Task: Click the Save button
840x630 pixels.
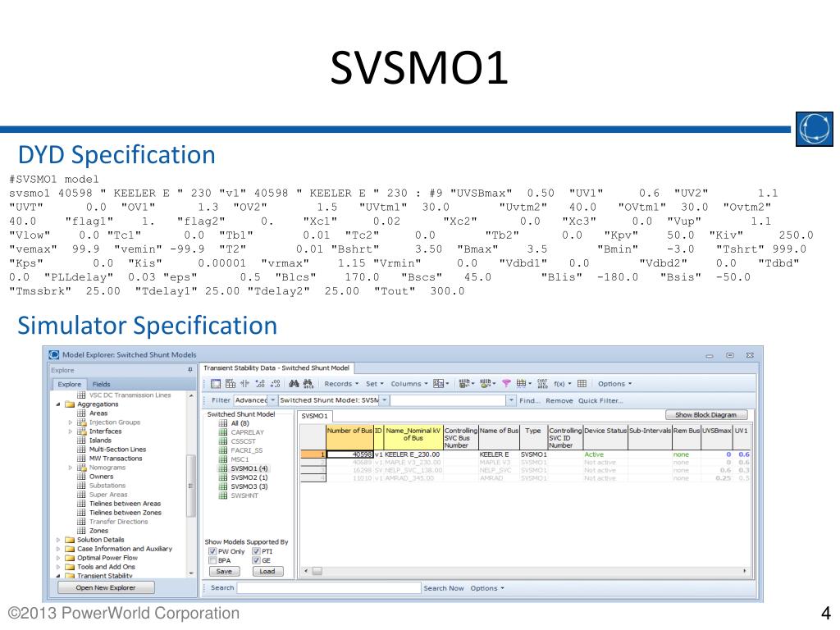Action: (224, 572)
